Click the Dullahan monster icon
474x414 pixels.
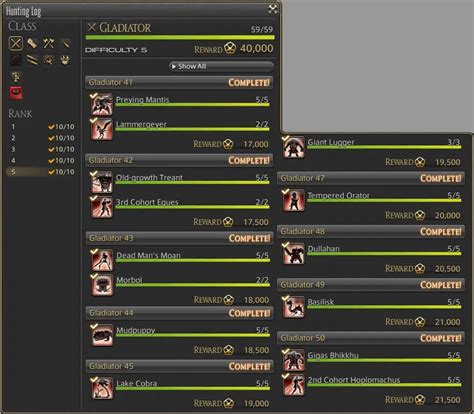[x=293, y=253]
